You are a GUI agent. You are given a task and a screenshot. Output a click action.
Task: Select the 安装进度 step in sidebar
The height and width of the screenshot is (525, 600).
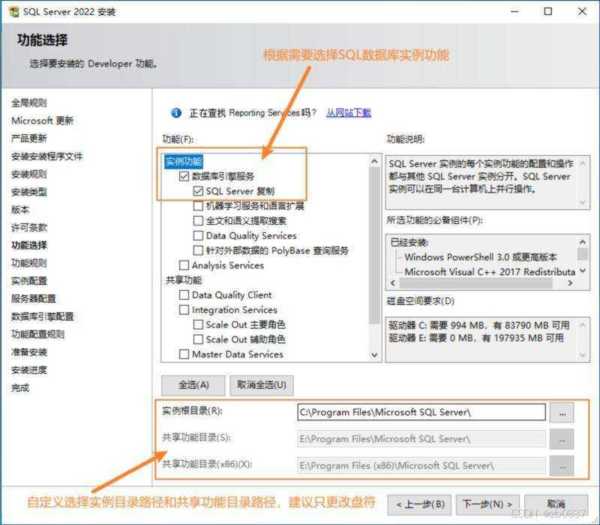pyautogui.click(x=29, y=370)
